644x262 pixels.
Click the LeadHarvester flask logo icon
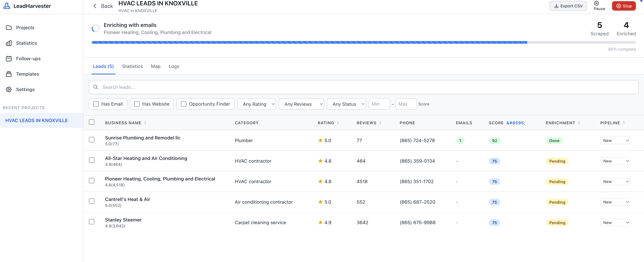7,6
